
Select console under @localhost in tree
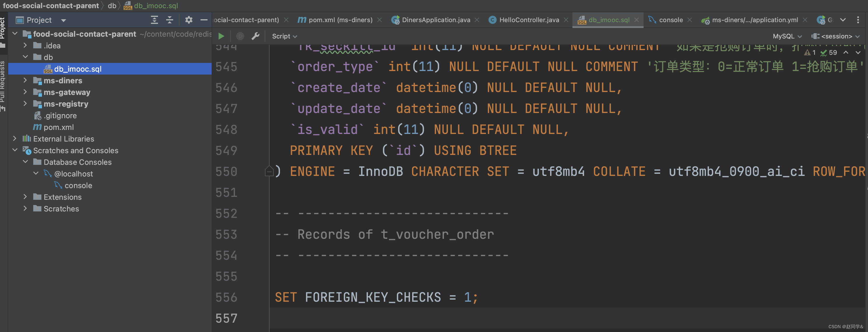(x=78, y=185)
